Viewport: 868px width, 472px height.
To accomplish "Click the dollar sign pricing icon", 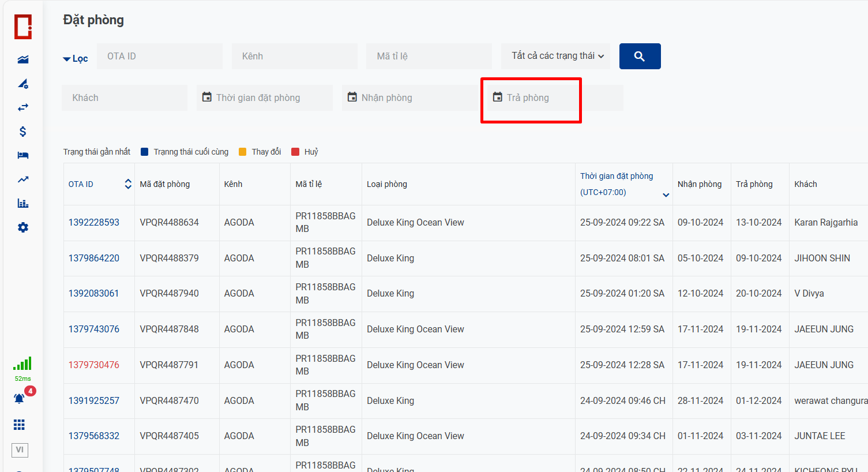I will [x=23, y=132].
